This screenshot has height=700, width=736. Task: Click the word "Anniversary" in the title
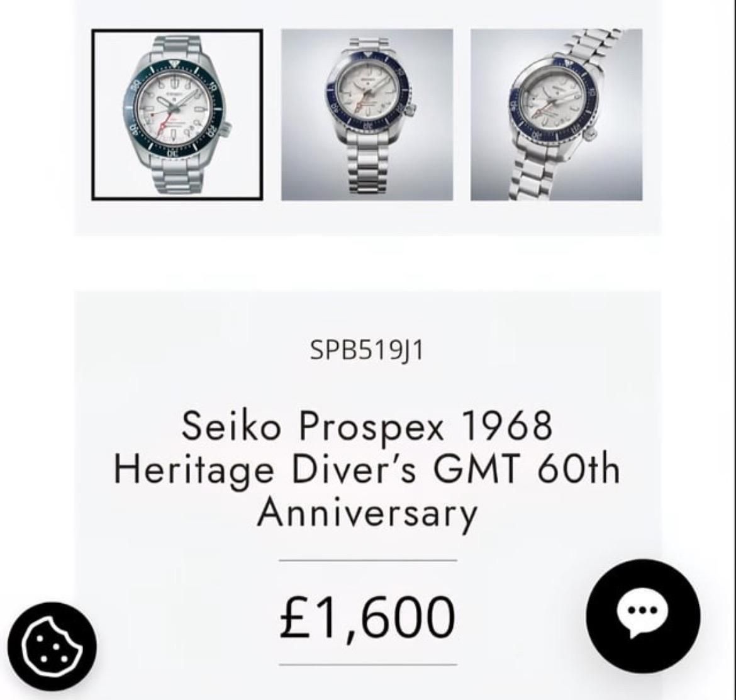tap(367, 513)
